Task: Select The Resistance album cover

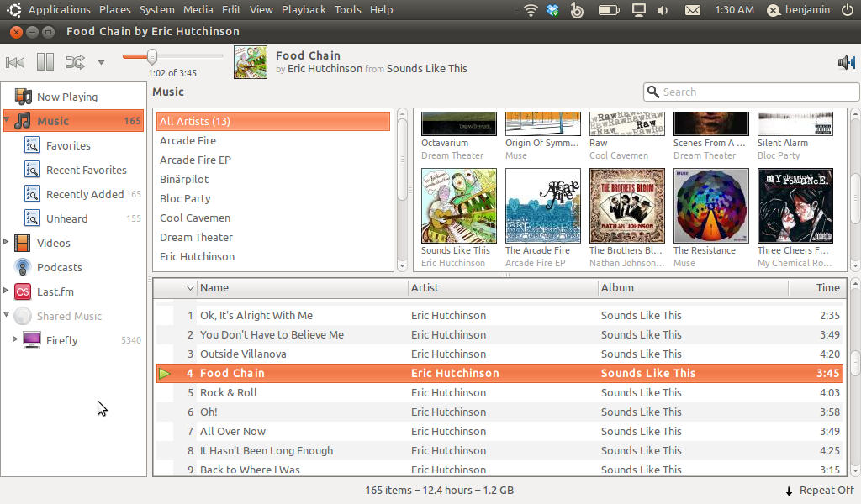Action: click(710, 206)
